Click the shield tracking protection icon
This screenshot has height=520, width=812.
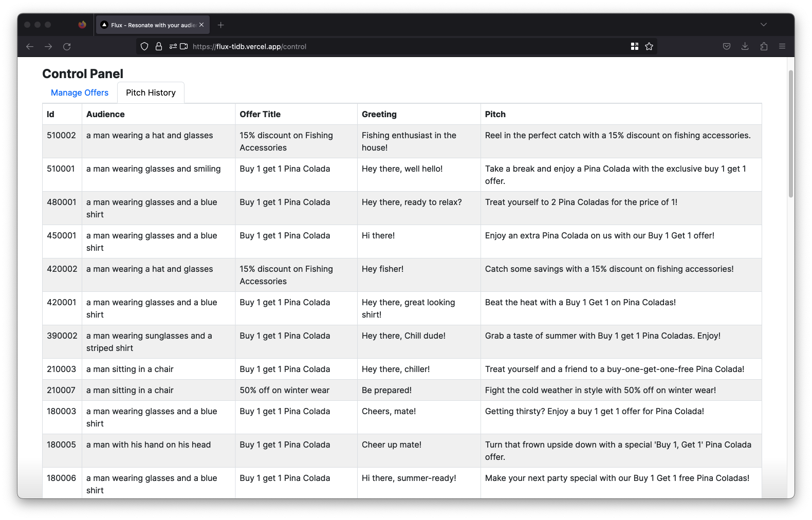(144, 47)
